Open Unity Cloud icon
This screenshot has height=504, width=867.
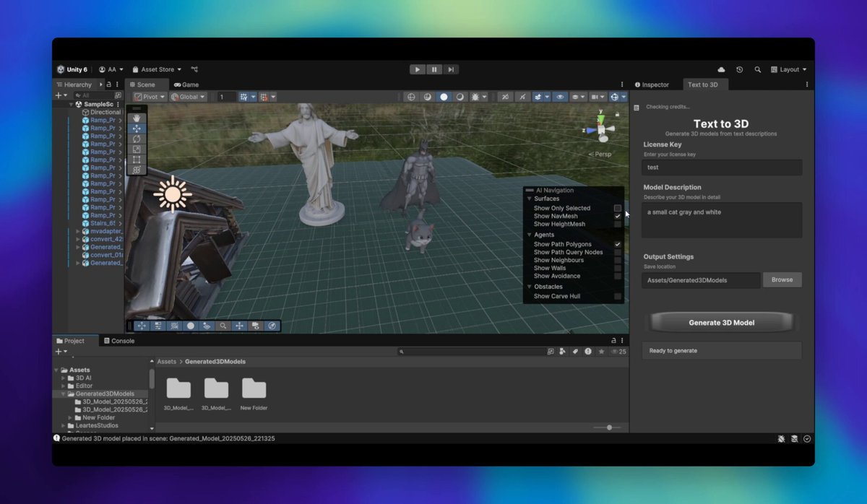721,69
